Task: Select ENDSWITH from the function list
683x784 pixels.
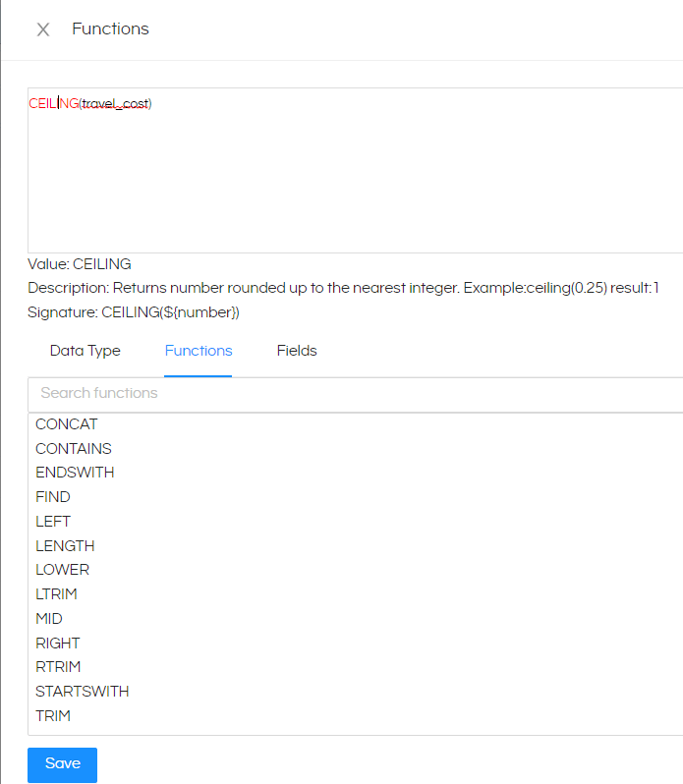Action: pyautogui.click(x=75, y=473)
